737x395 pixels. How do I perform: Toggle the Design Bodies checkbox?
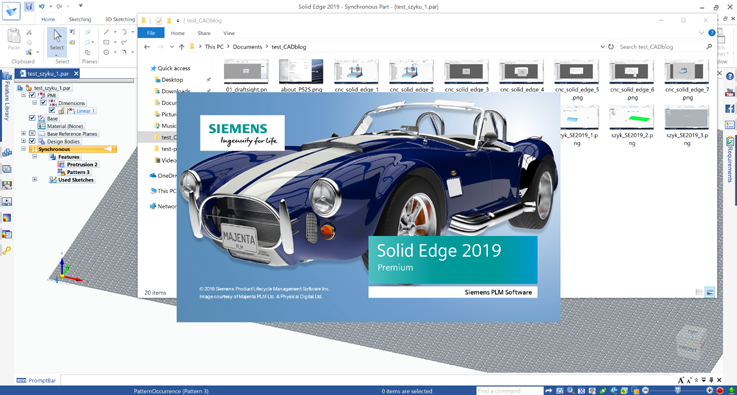pyautogui.click(x=32, y=141)
